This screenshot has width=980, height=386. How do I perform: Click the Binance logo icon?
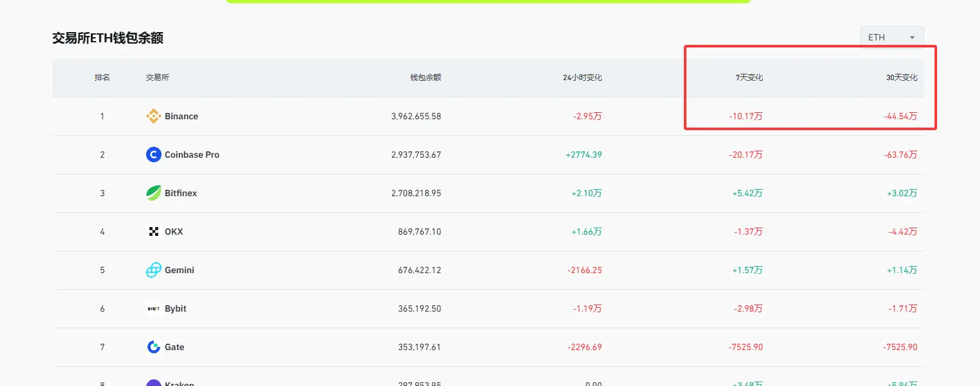154,116
